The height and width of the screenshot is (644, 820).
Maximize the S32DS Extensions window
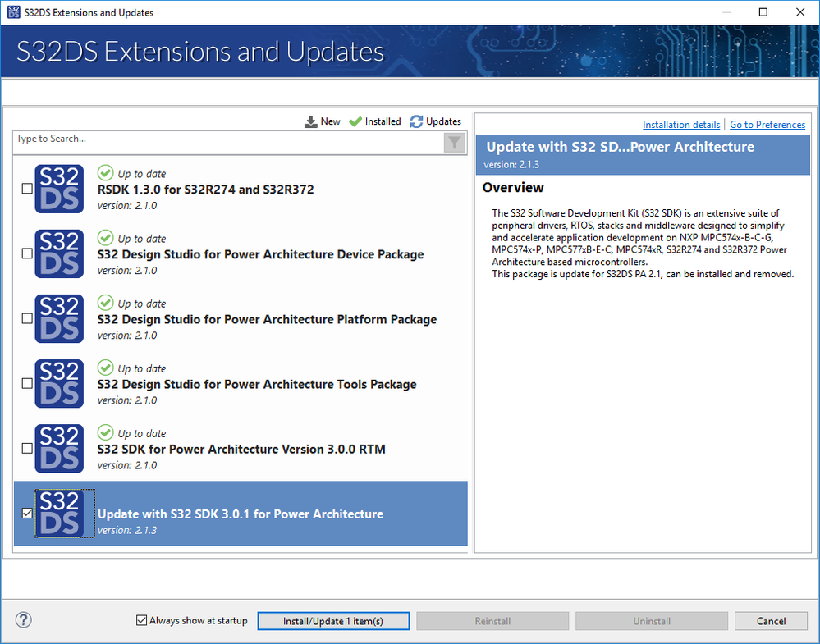click(763, 12)
